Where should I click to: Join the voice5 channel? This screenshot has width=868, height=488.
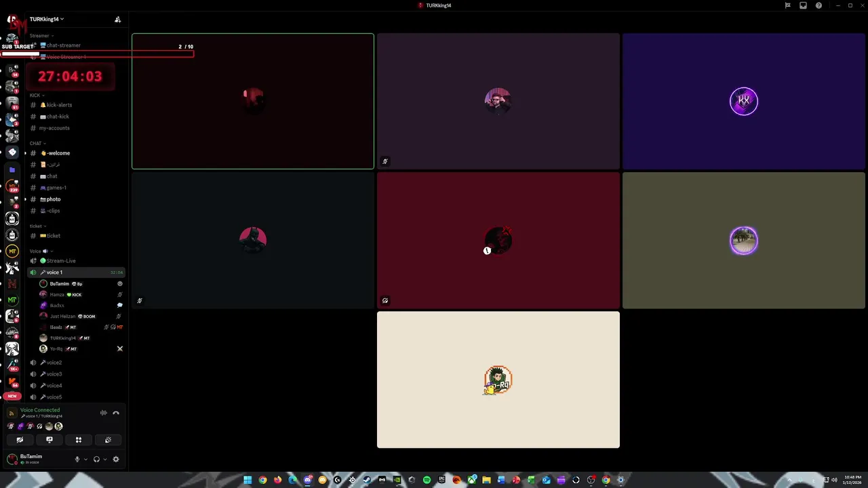76,397
